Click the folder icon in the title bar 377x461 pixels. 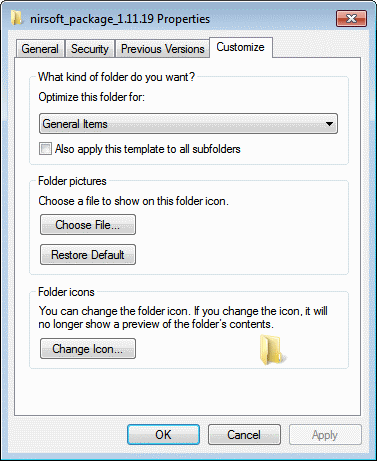(16, 18)
